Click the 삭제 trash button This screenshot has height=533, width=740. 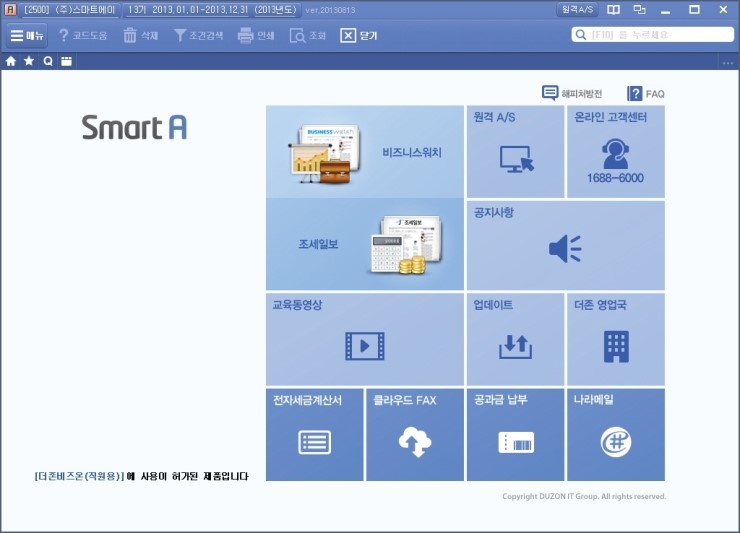pos(141,35)
